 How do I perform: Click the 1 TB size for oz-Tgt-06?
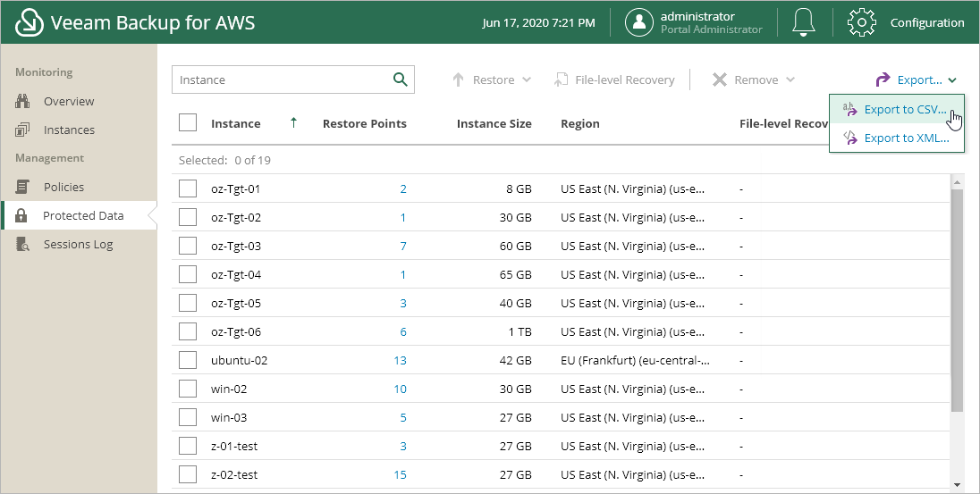tap(520, 331)
